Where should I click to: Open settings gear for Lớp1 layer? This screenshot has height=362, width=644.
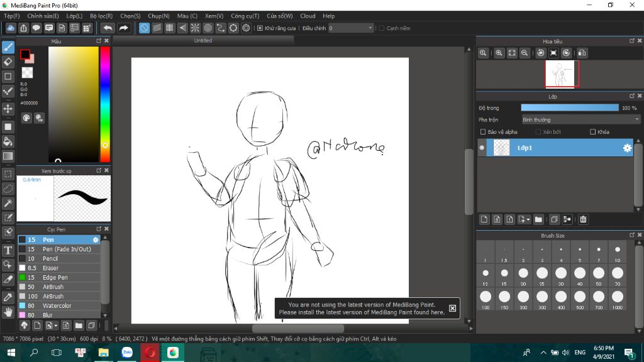point(626,148)
